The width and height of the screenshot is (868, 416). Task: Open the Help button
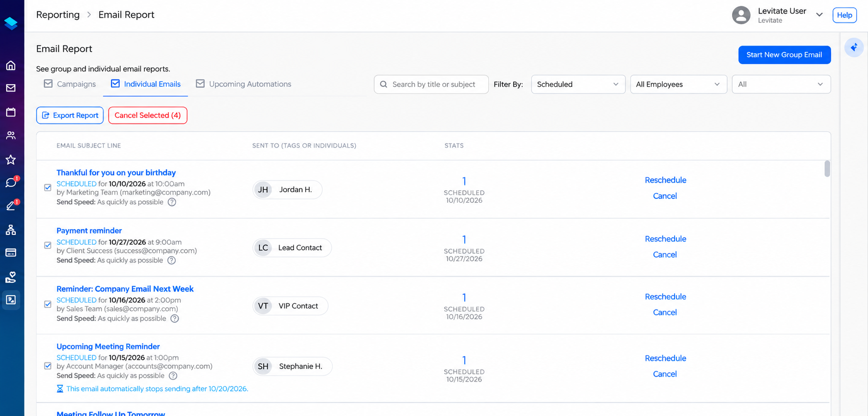[845, 15]
